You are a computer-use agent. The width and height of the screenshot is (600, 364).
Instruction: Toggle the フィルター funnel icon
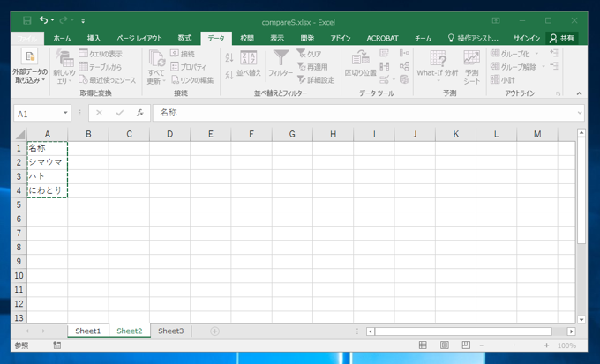tap(281, 58)
